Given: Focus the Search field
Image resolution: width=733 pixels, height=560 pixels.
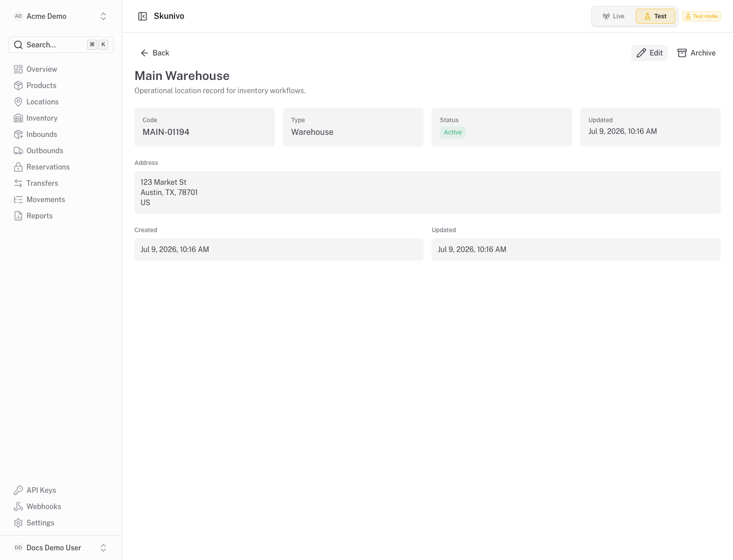Looking at the screenshot, I should pyautogui.click(x=61, y=45).
